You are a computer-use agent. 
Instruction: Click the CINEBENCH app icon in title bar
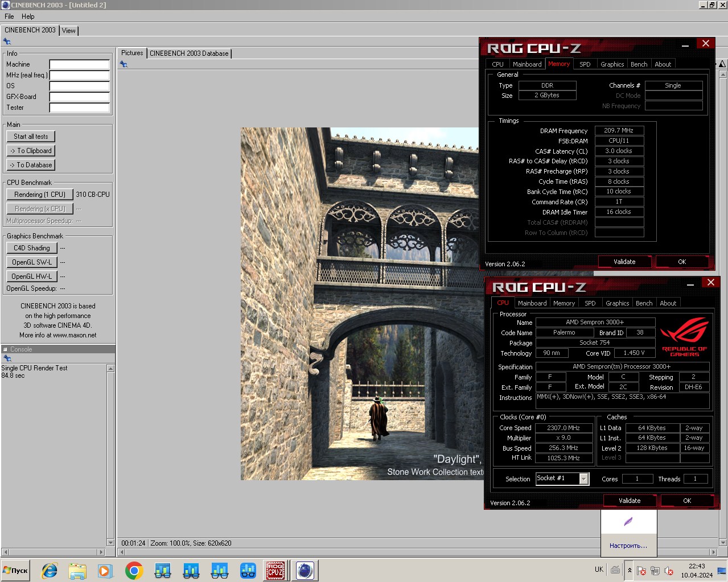(x=6, y=5)
